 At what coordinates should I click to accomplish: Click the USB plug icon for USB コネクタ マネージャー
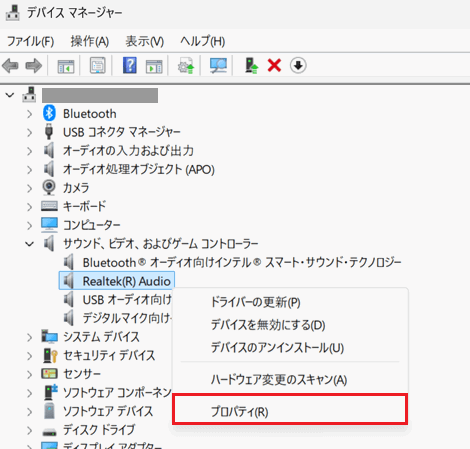click(x=49, y=132)
